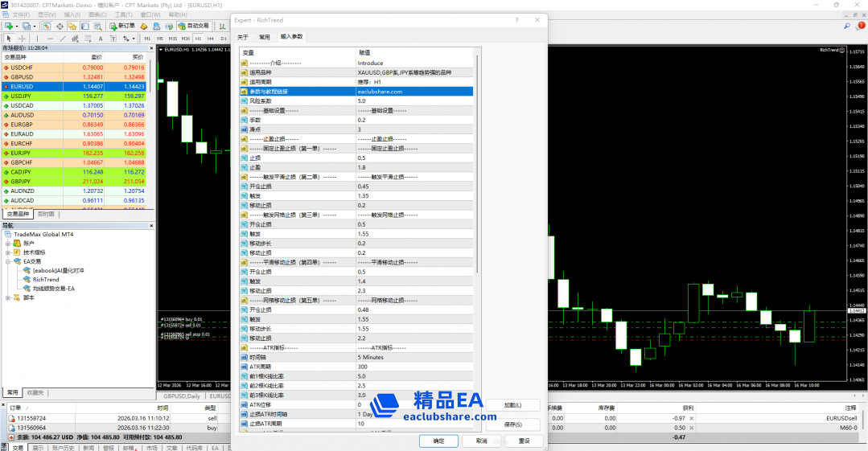Image resolution: width=868 pixels, height=451 pixels.
Task: Click the New Order (新订单) toolbar button
Action: 122,26
